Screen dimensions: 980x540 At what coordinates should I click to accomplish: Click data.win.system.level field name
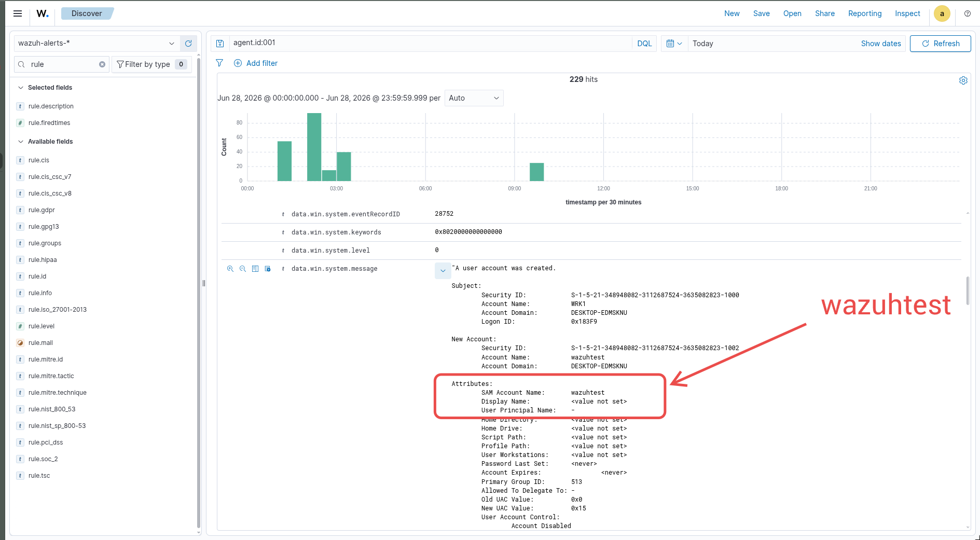click(x=330, y=251)
